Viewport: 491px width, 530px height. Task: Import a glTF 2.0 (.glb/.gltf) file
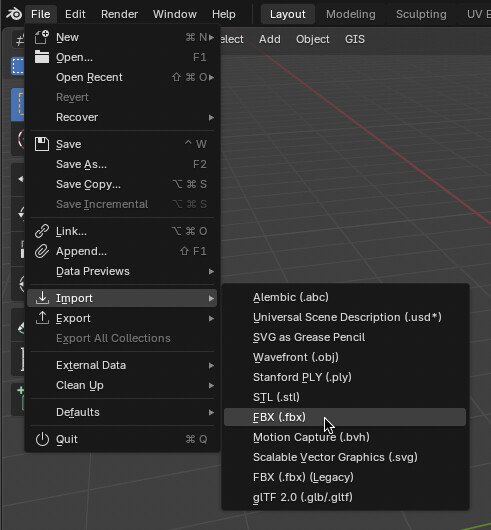pyautogui.click(x=345, y=497)
